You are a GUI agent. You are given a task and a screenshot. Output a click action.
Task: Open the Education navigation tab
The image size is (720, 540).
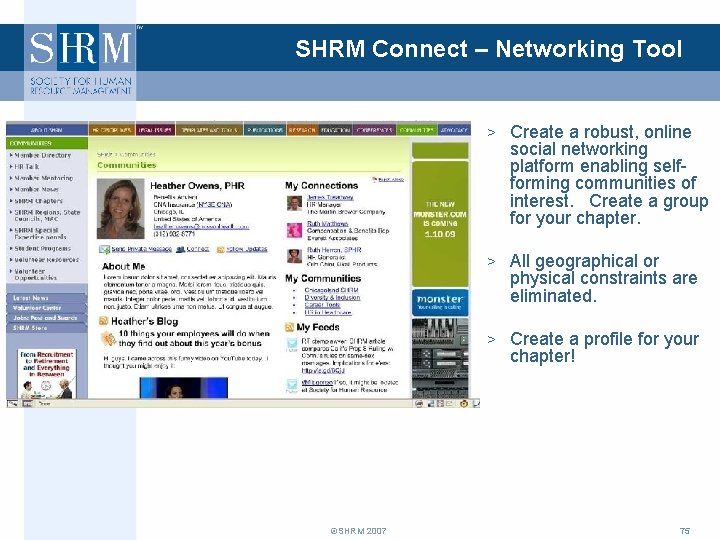pos(336,130)
